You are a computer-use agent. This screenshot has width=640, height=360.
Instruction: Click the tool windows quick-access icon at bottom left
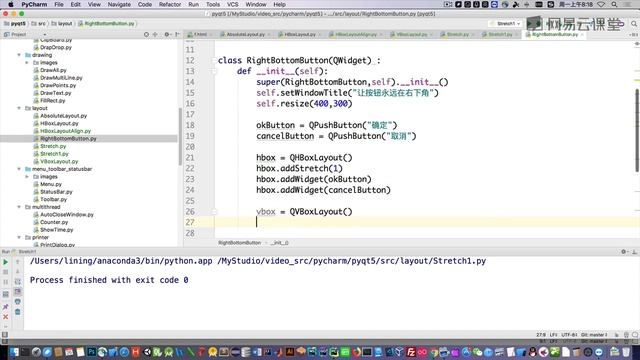tap(4, 335)
